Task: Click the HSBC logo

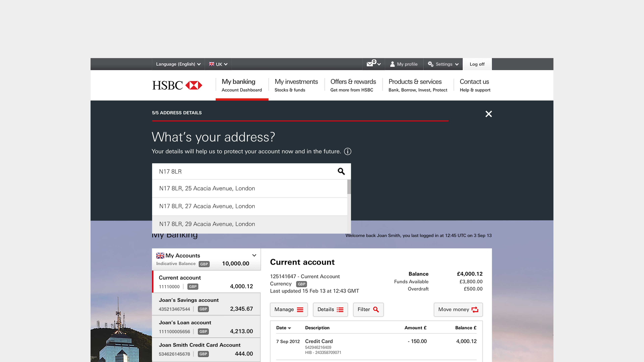Action: tap(177, 85)
